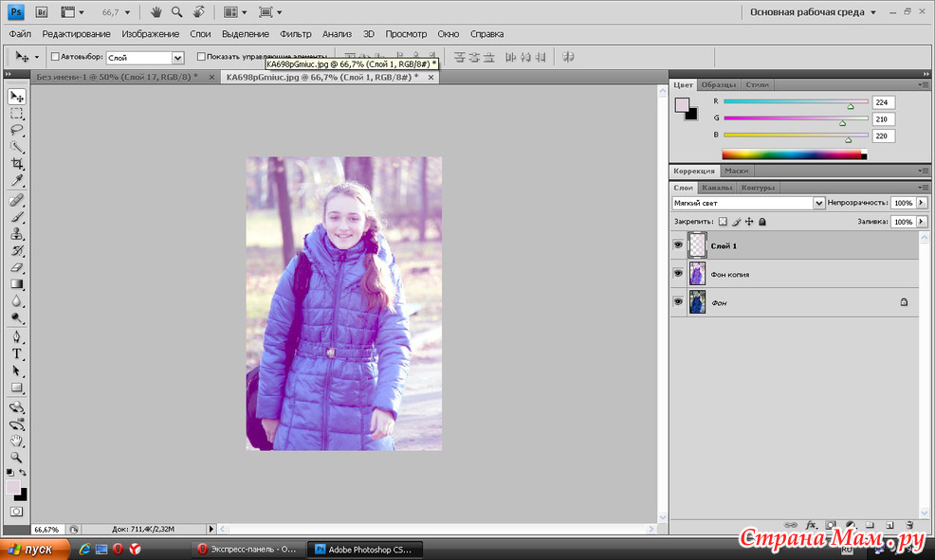Screen dimensions: 935x560
Task: Click foreground color swatch in Цвет panel
Action: click(682, 105)
